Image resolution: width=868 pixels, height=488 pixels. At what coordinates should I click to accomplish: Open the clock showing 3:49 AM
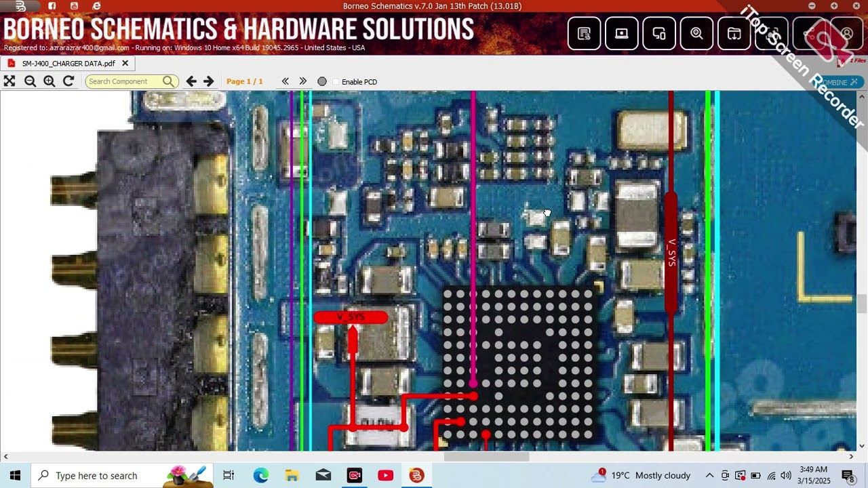(x=813, y=475)
